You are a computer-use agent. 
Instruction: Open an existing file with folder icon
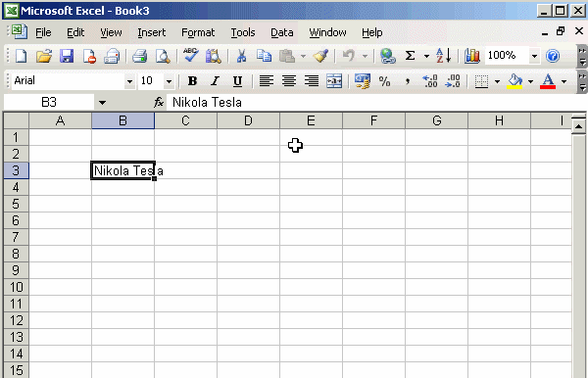click(44, 56)
